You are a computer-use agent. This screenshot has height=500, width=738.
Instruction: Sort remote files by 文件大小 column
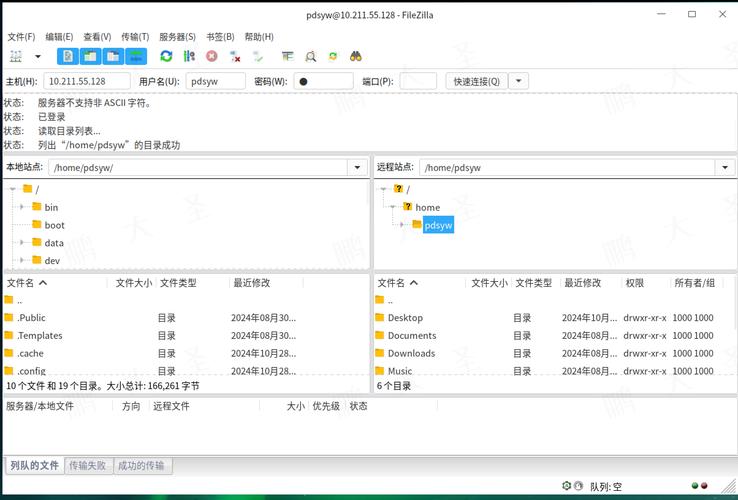click(489, 283)
